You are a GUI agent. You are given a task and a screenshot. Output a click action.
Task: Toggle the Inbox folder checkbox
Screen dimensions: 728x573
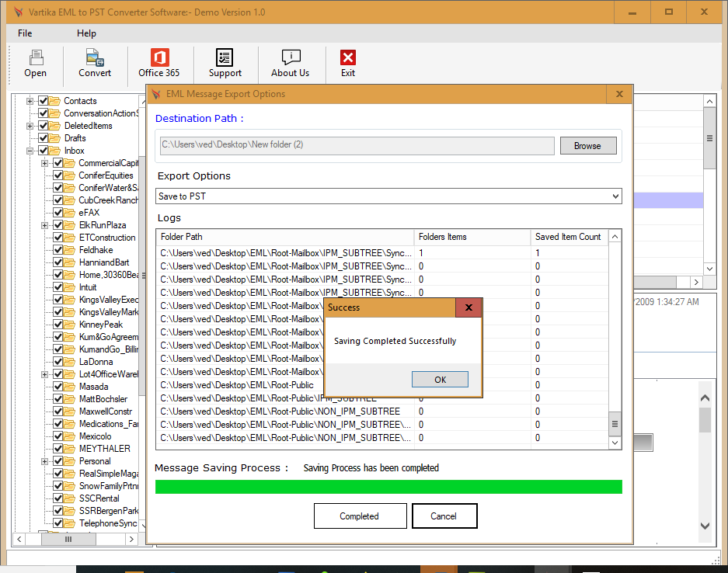pyautogui.click(x=44, y=151)
